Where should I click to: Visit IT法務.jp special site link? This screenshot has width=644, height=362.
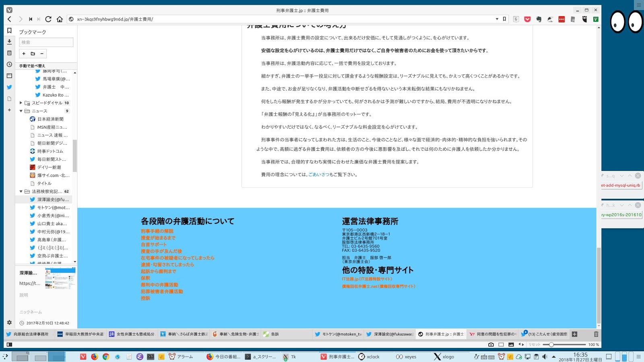(367, 279)
